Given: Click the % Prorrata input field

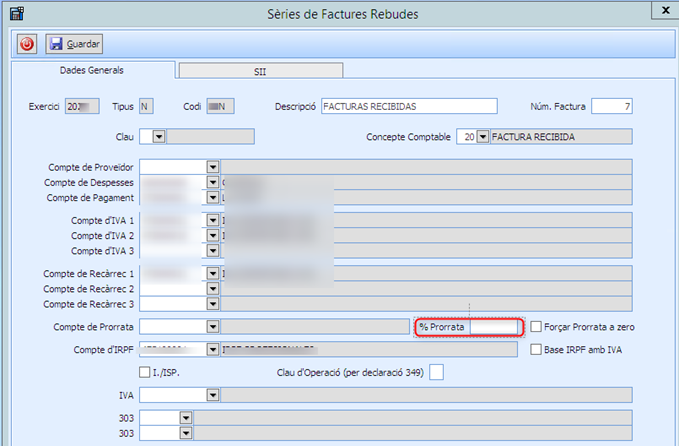Looking at the screenshot, I should tap(496, 327).
